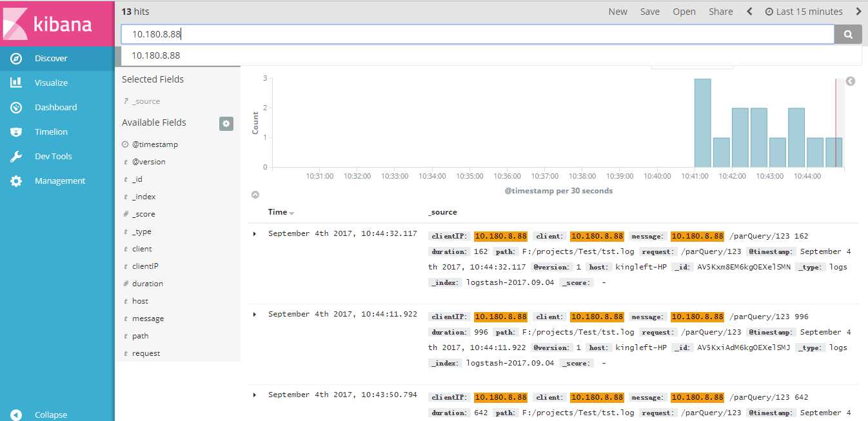Open Dashboard gauge icon in sidebar
The height and width of the screenshot is (421, 868).
[16, 108]
